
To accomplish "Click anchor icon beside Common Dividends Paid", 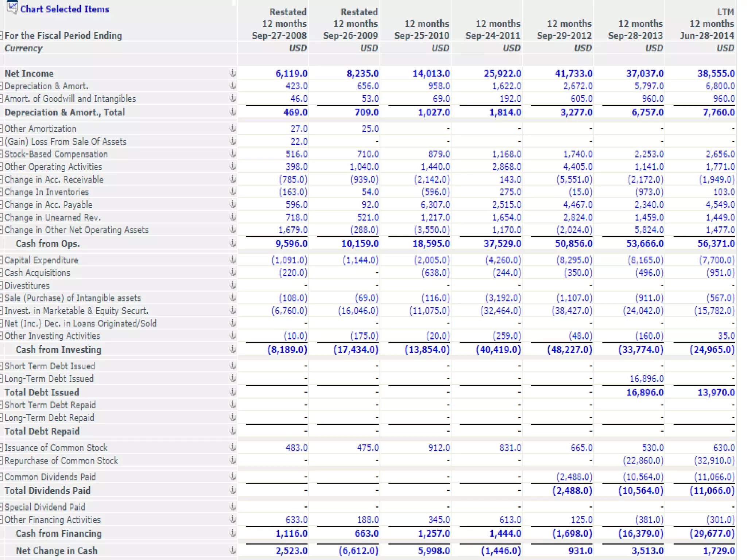I will (x=232, y=477).
